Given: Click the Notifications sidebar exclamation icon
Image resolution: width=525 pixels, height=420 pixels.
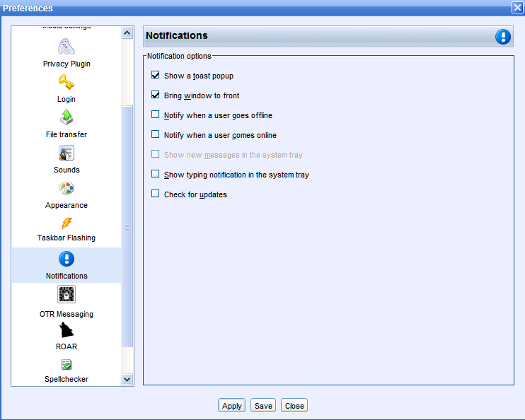Looking at the screenshot, I should pos(67,259).
